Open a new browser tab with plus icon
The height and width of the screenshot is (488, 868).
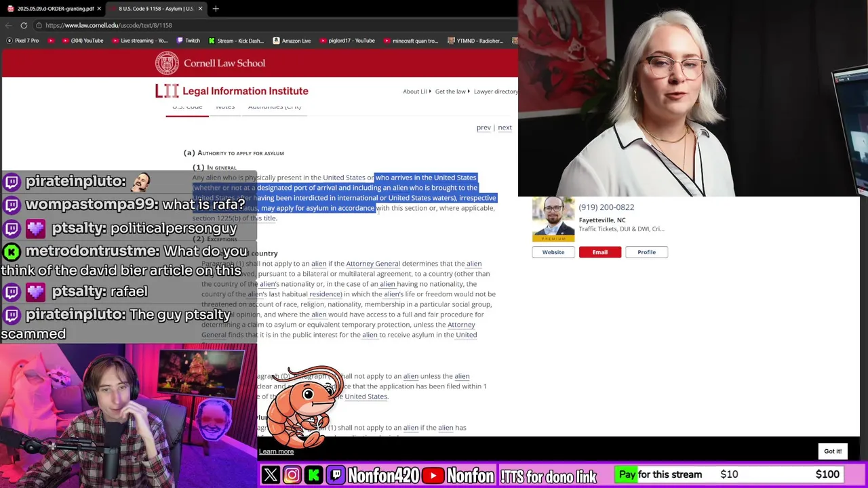point(216,9)
